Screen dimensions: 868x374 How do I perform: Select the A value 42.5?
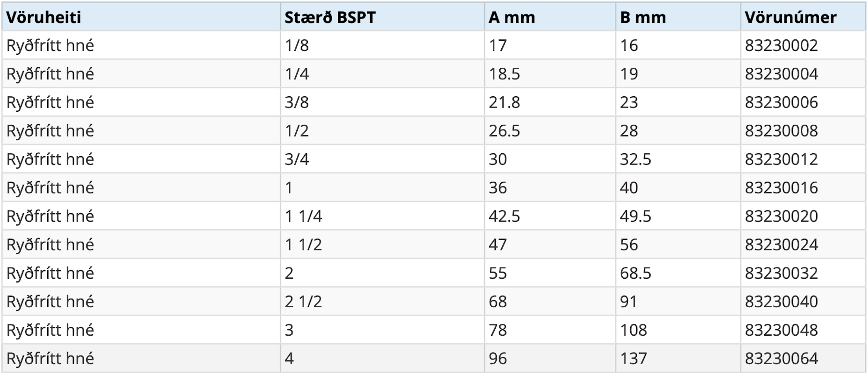(x=504, y=216)
